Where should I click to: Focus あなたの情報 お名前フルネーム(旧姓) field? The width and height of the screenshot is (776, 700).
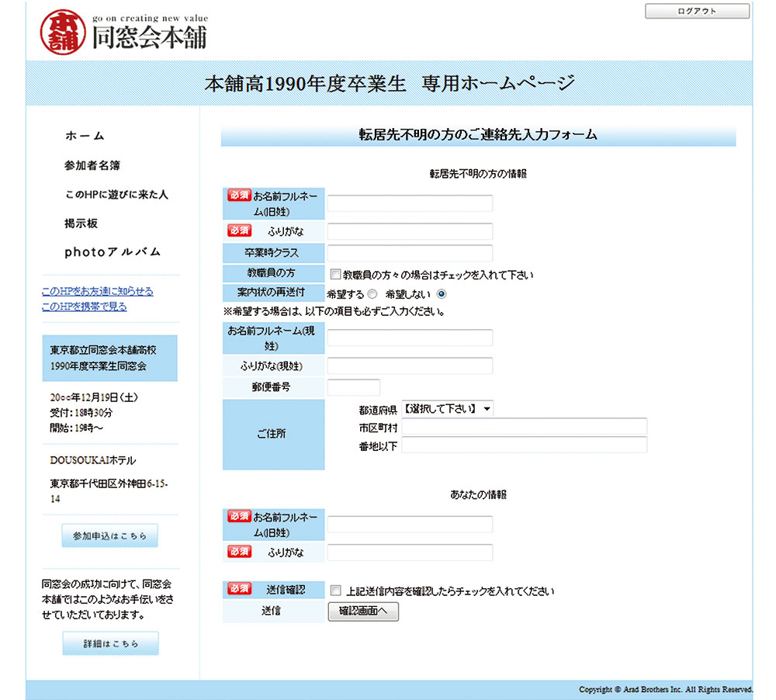(410, 525)
